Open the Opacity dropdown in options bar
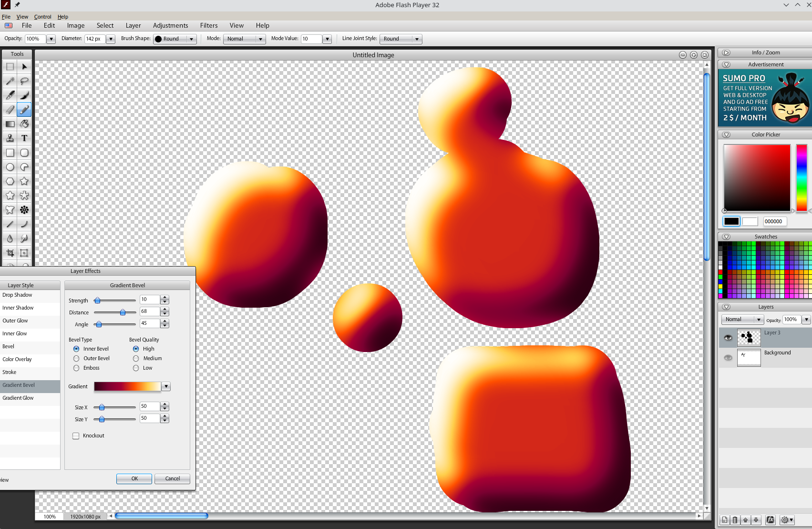This screenshot has height=529, width=812. click(x=51, y=39)
